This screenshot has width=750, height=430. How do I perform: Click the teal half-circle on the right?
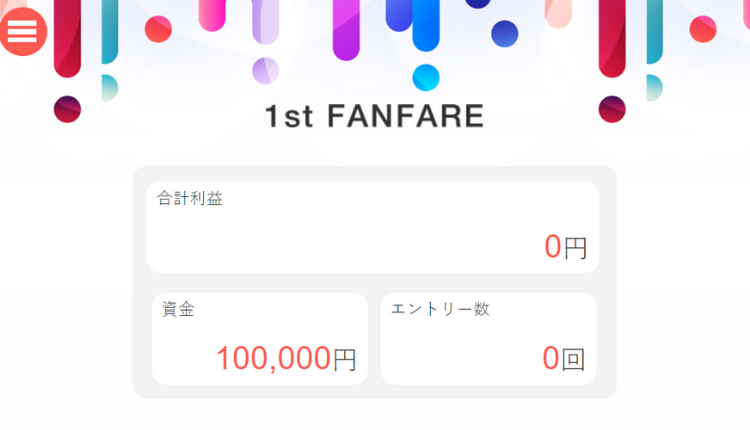pyautogui.click(x=654, y=87)
